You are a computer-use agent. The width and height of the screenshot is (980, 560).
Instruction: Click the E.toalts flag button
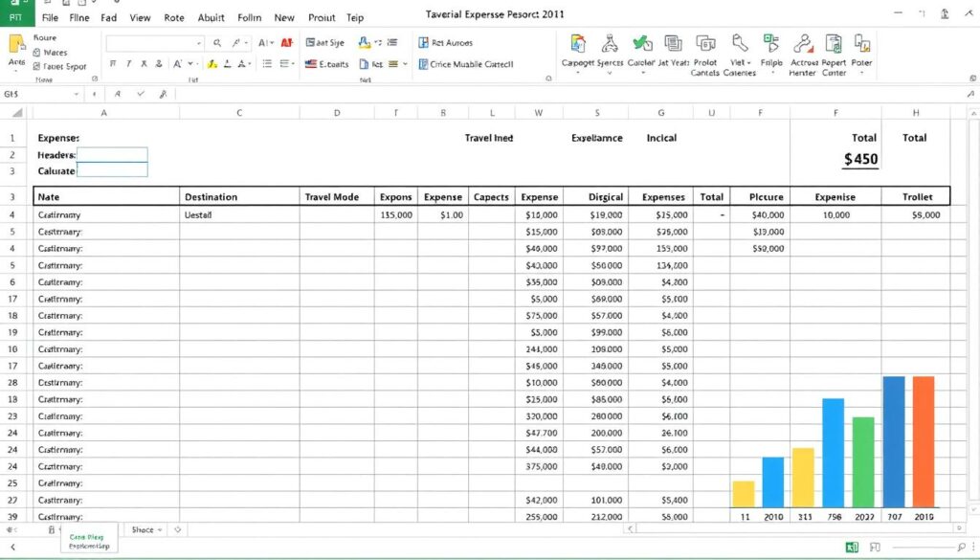[327, 64]
